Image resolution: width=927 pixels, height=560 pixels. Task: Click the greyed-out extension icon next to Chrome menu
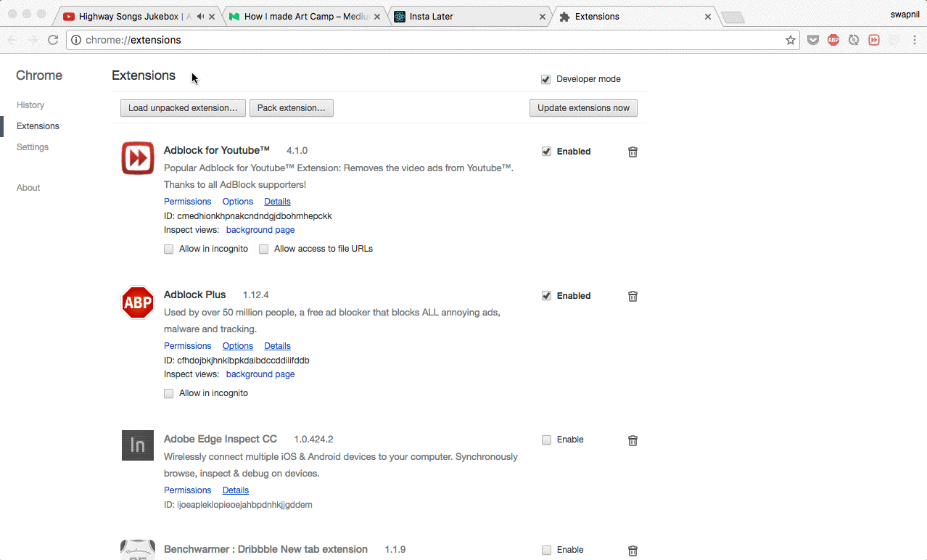[x=894, y=40]
